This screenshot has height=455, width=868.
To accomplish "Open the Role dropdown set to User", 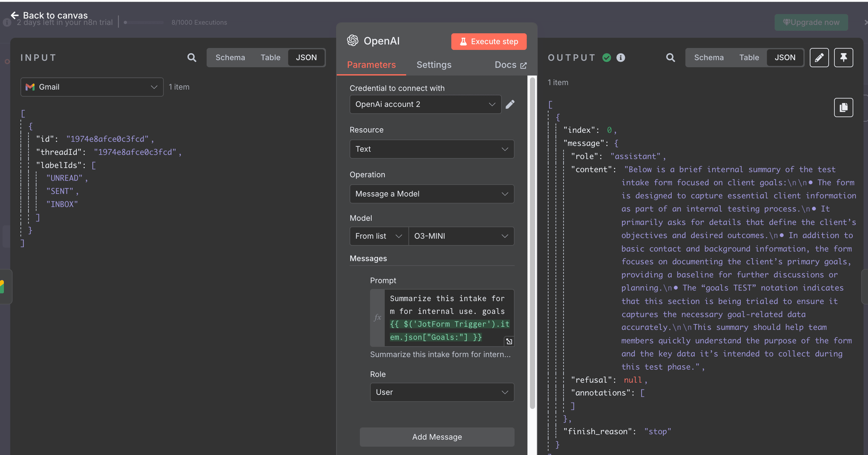I will tap(442, 392).
